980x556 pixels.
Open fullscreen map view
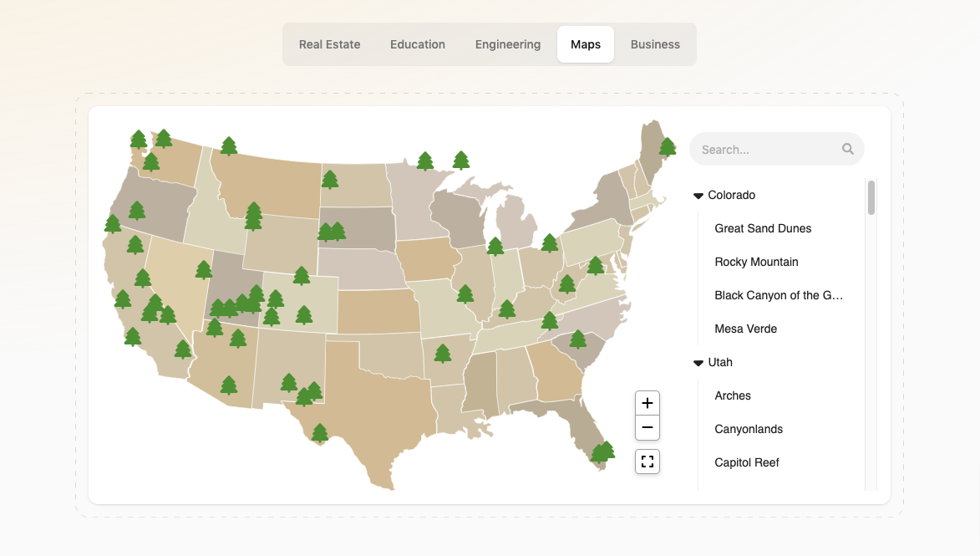click(647, 460)
